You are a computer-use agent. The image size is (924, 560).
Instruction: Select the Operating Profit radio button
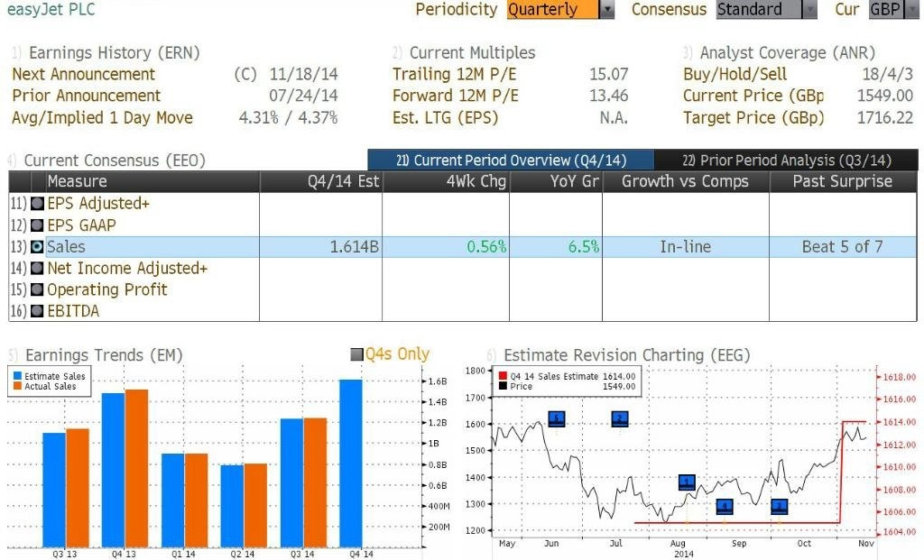point(37,289)
